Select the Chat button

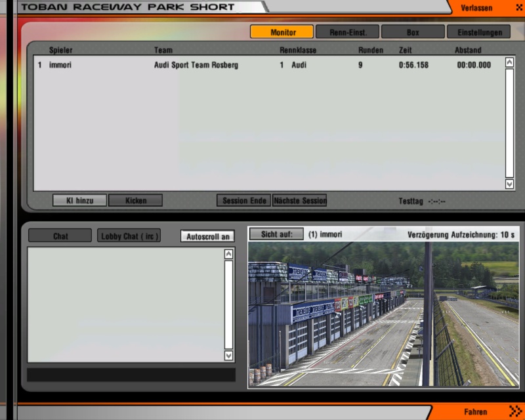61,236
